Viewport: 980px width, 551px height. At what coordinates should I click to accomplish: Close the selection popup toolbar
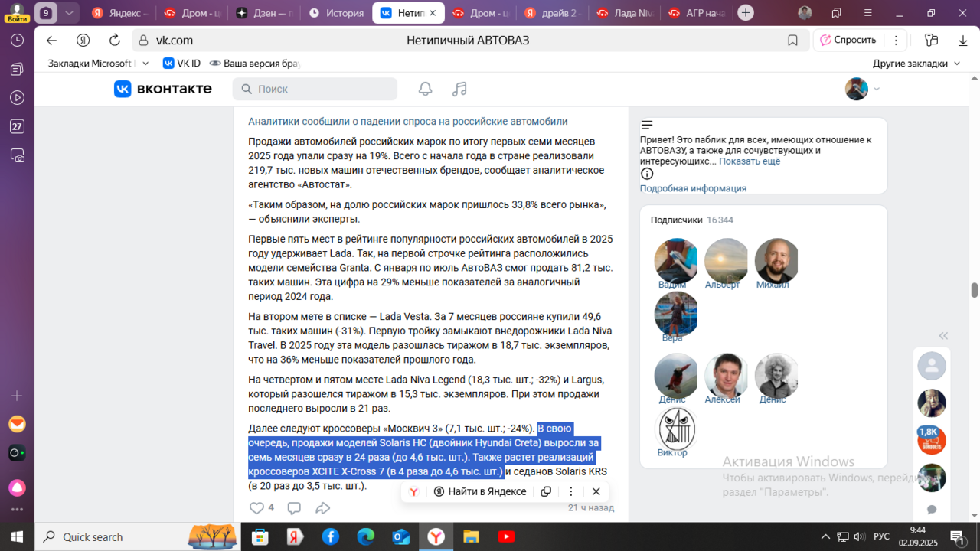coord(596,491)
